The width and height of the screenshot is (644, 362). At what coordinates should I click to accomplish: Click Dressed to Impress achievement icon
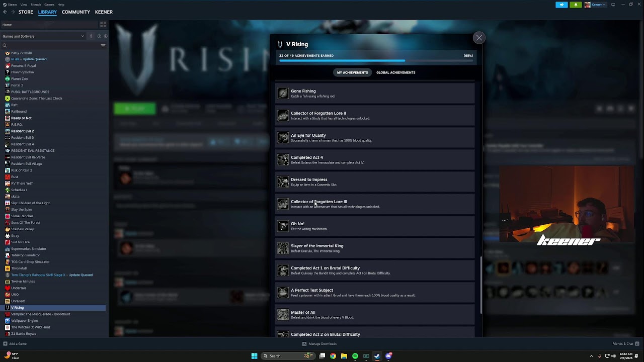point(283,182)
